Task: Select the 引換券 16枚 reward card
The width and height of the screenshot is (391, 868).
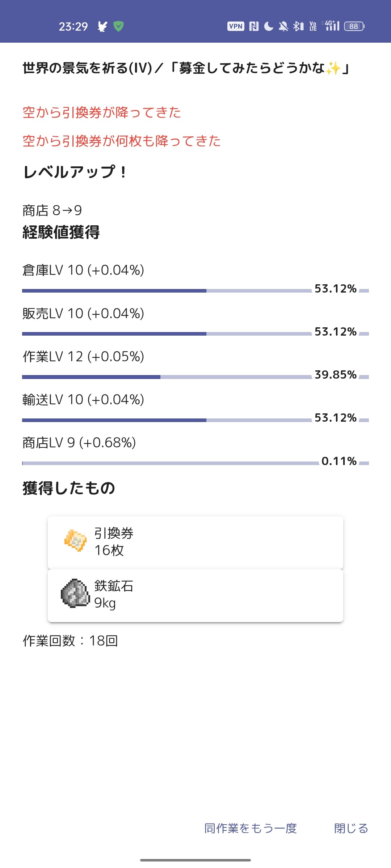Action: (195, 542)
